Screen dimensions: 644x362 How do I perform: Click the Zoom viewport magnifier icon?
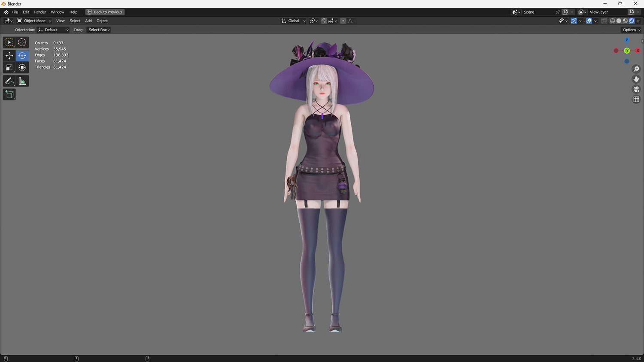[636, 69]
